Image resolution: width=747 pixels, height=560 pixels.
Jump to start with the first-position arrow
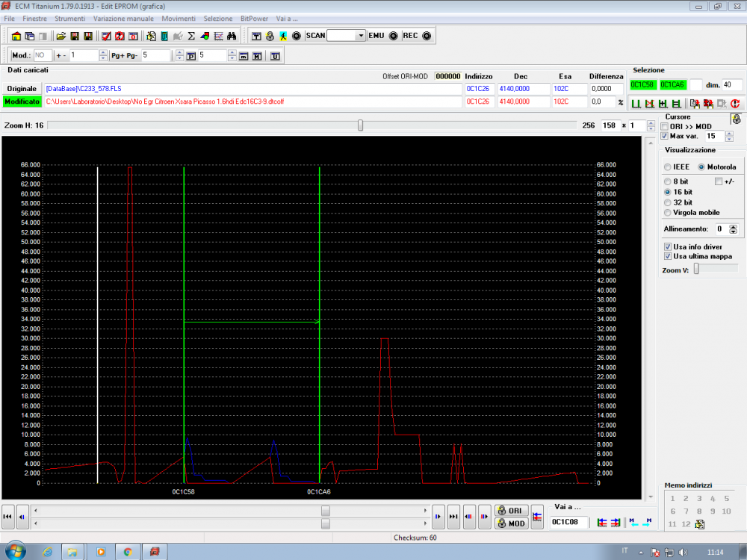8,516
